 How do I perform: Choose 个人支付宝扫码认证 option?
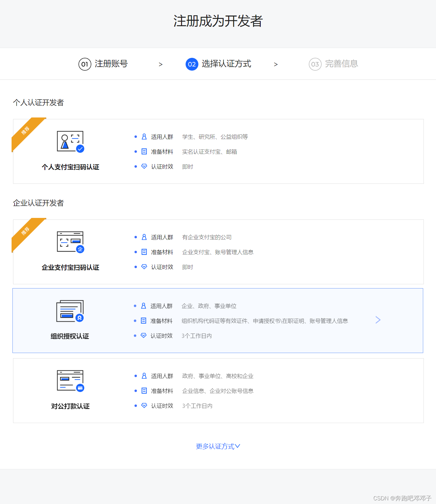(x=71, y=167)
